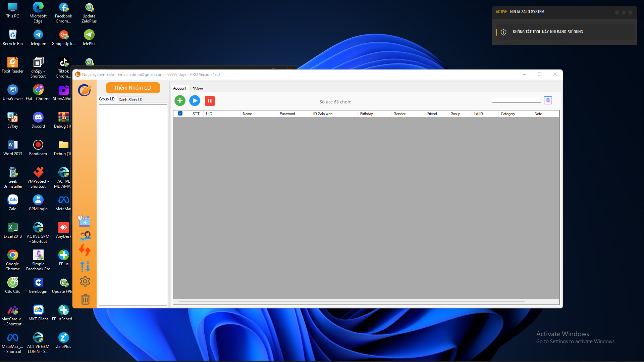Click the purple search icon button

(548, 100)
